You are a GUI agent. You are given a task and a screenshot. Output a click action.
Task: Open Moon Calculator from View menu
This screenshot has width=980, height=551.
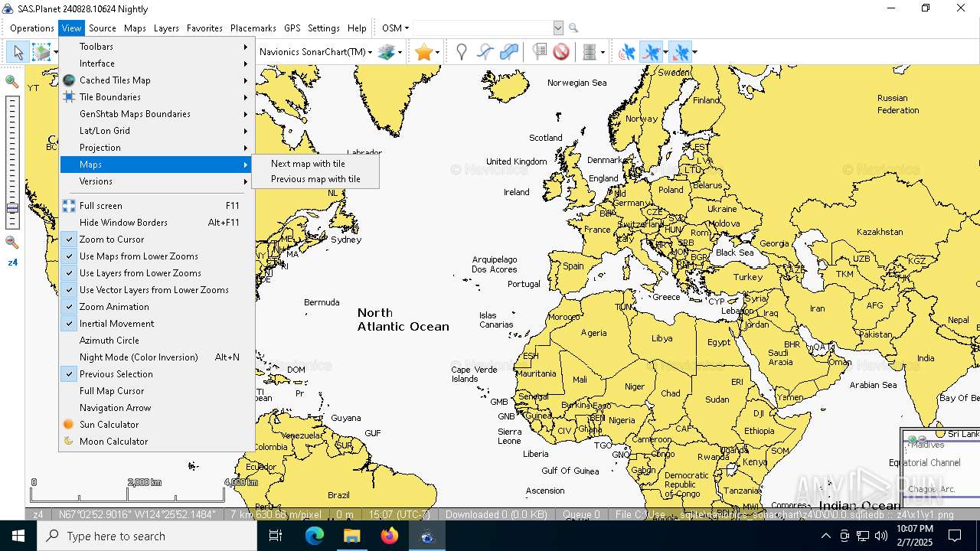pyautogui.click(x=157, y=442)
